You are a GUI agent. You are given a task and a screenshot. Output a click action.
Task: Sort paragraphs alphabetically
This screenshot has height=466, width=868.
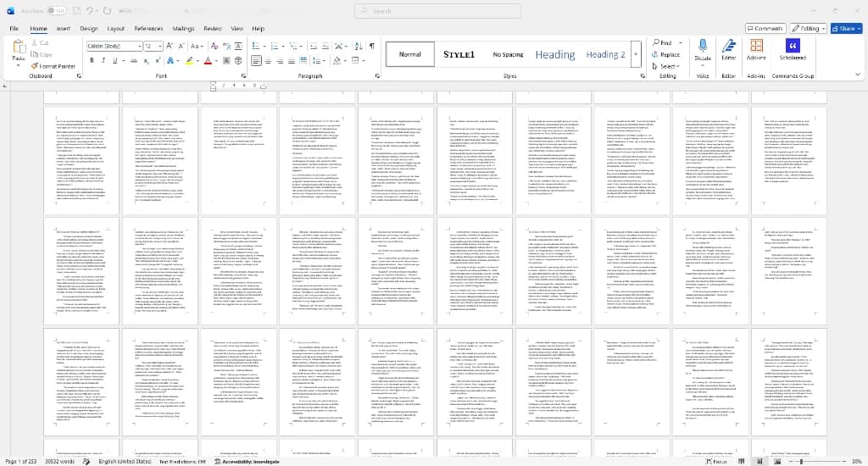(359, 47)
